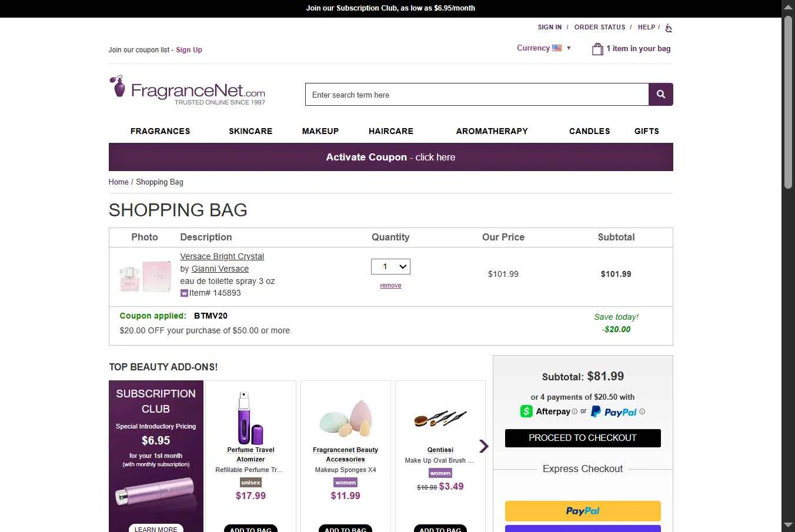Click the yellow PayPal express checkout button
The height and width of the screenshot is (532, 795).
(x=583, y=511)
